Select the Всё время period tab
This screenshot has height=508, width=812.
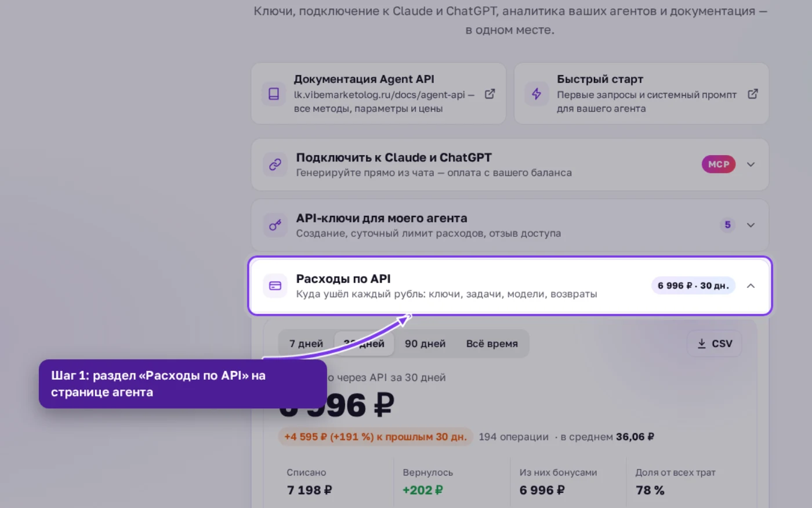(x=492, y=344)
